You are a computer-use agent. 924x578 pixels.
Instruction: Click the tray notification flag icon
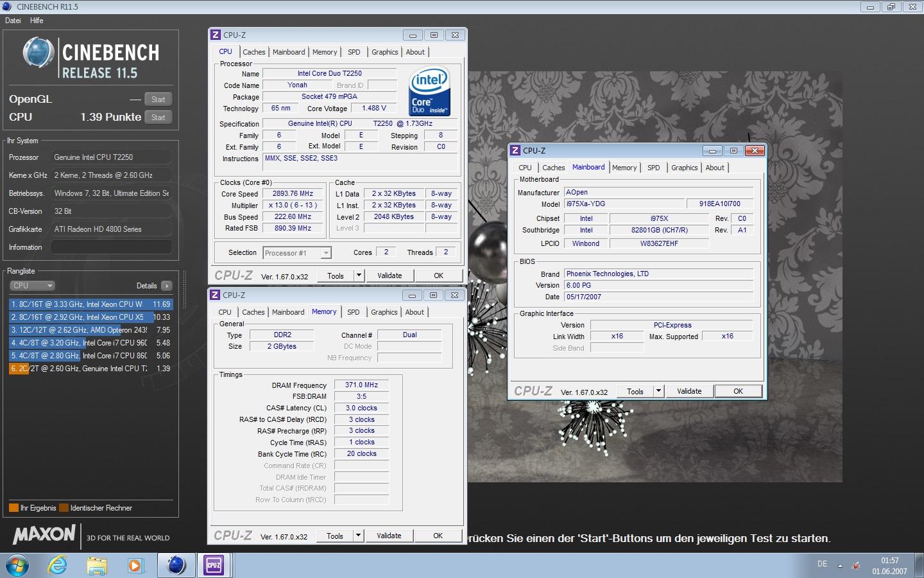(856, 566)
